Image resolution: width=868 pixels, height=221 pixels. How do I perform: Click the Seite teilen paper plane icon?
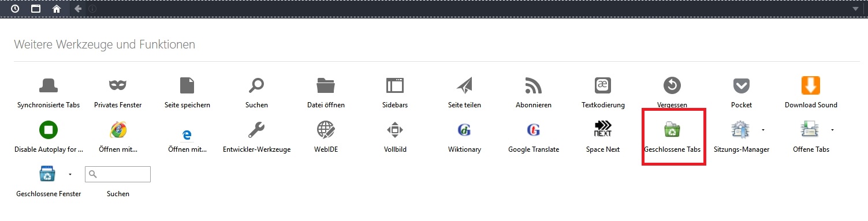464,85
